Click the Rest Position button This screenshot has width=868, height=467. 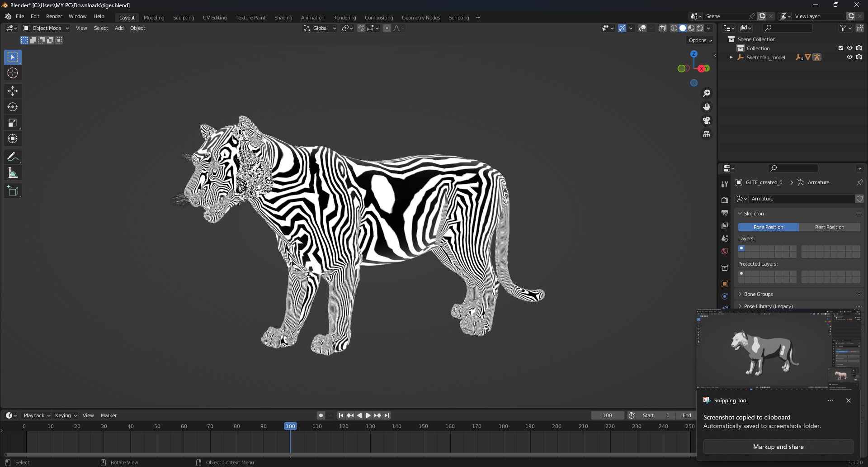click(x=830, y=227)
